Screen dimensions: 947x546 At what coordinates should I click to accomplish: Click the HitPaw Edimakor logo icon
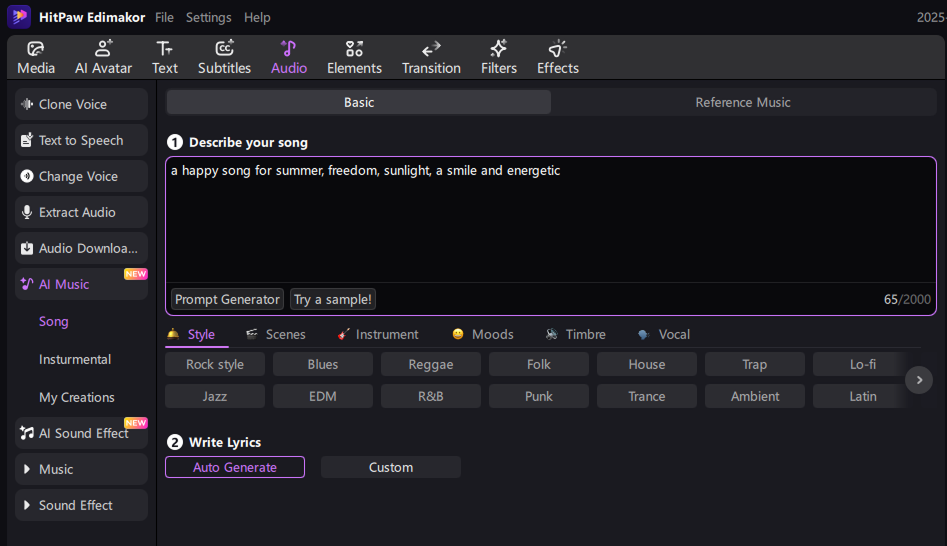19,16
